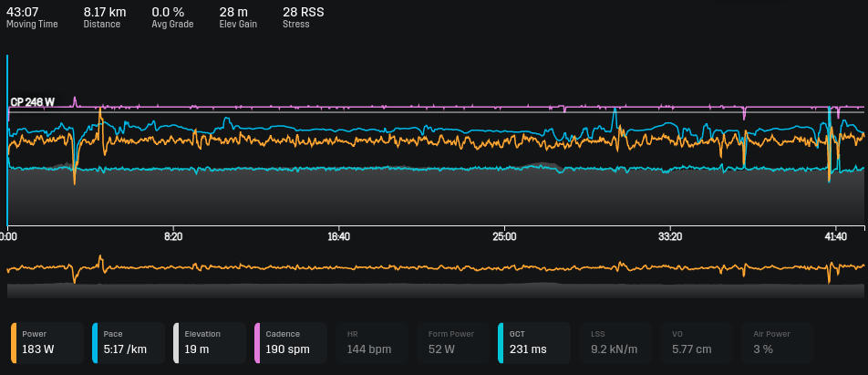The height and width of the screenshot is (375, 868).
Task: Enable the HR metric
Action: pos(372,342)
